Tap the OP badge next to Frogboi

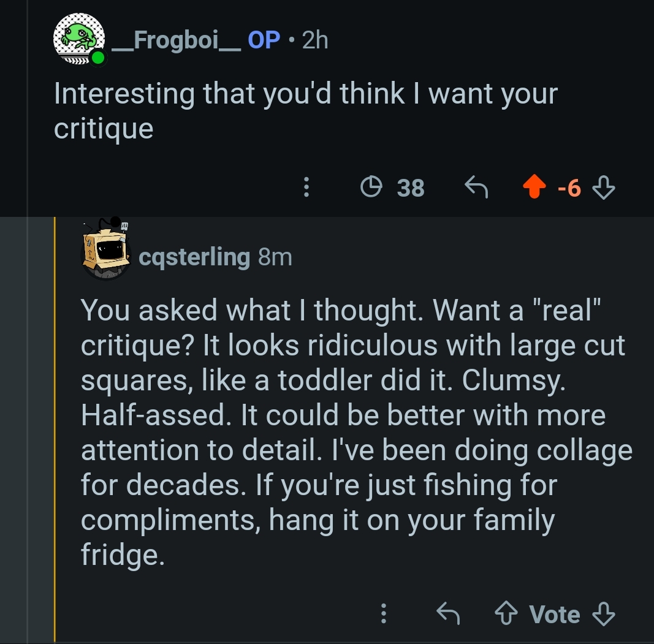point(264,40)
